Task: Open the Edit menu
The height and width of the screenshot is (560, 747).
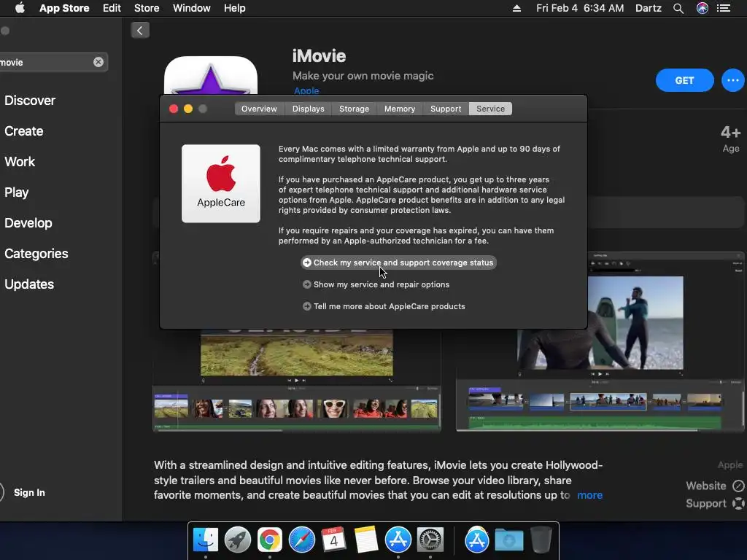Action: coord(112,8)
